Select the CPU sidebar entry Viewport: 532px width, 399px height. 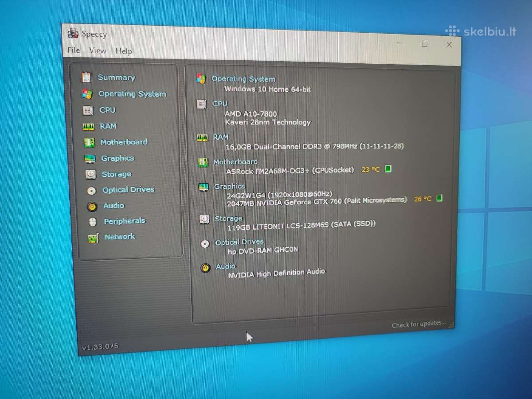coord(107,110)
